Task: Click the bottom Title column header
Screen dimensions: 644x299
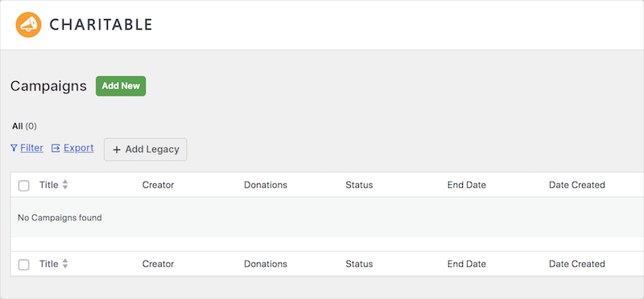Action: point(49,264)
